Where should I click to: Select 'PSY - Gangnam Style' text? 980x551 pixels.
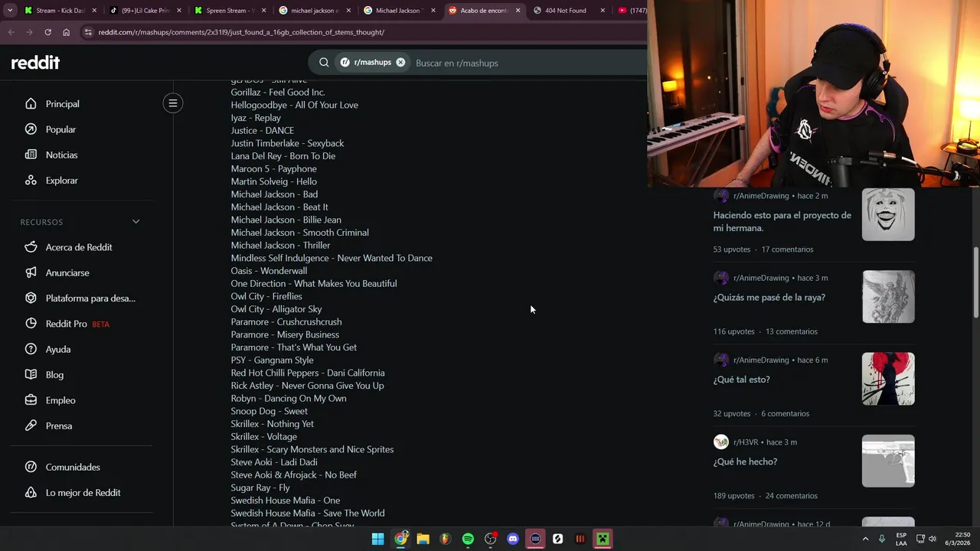click(x=272, y=360)
